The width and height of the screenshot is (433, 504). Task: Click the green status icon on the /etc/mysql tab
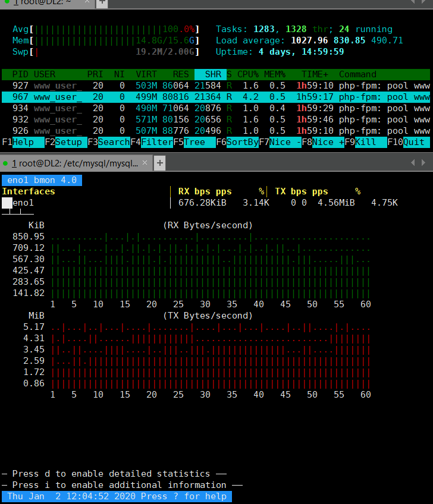5,163
